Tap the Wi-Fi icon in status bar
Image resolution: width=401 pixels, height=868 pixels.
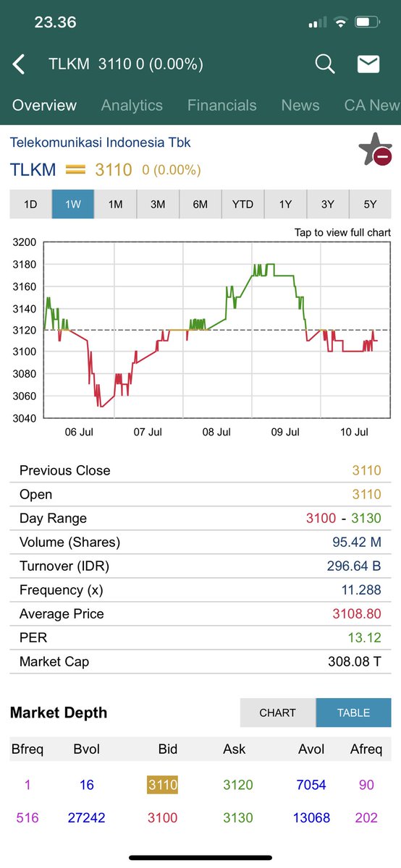pyautogui.click(x=339, y=22)
